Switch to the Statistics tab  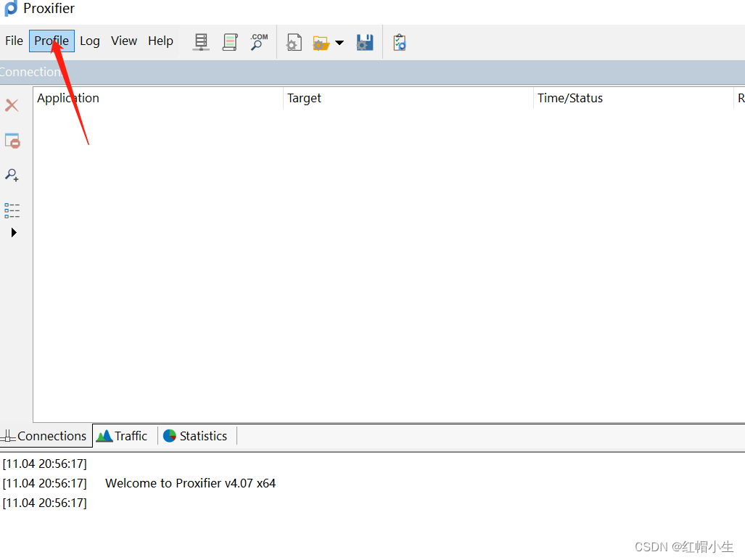click(195, 436)
